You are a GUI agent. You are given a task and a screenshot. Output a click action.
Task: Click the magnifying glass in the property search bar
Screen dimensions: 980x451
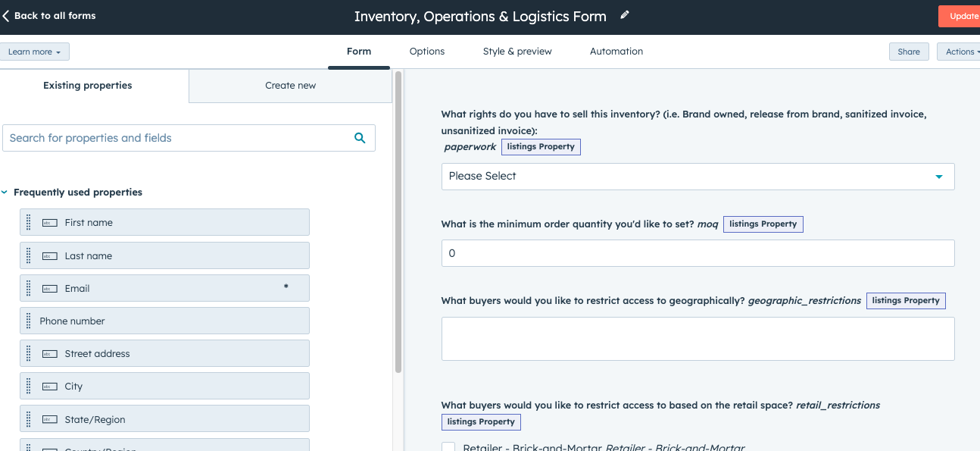coord(359,138)
